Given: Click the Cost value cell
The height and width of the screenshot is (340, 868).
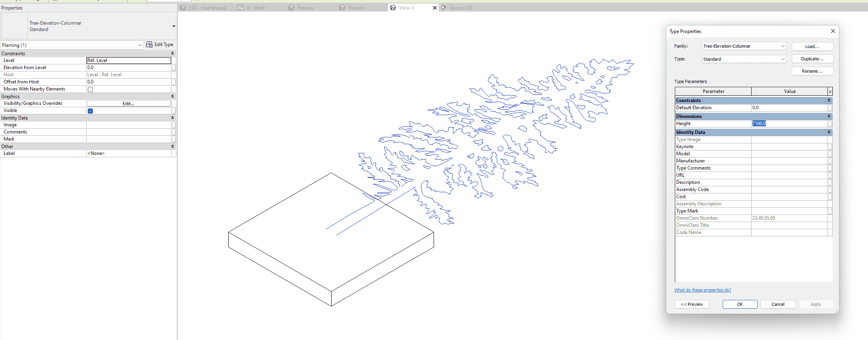Looking at the screenshot, I should (789, 197).
